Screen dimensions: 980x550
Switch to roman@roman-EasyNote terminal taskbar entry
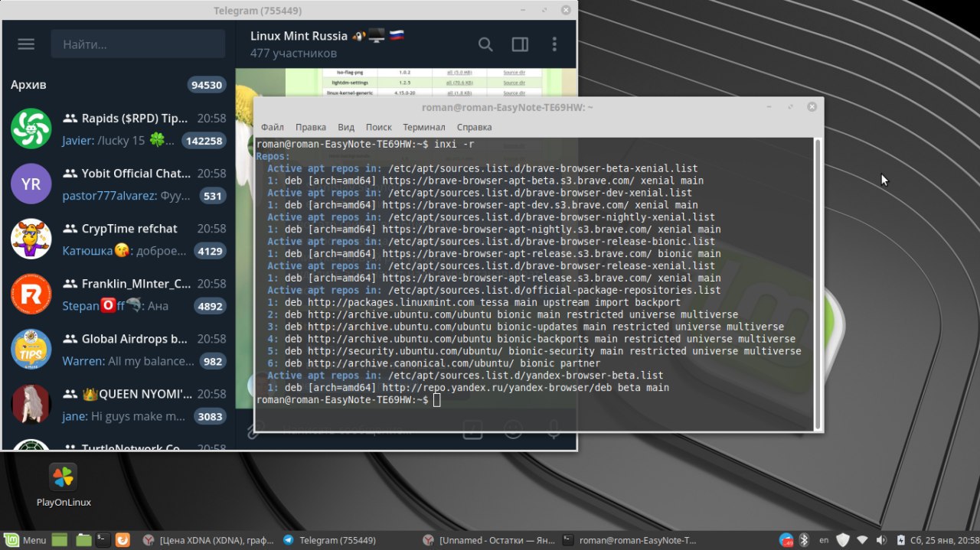(629, 540)
